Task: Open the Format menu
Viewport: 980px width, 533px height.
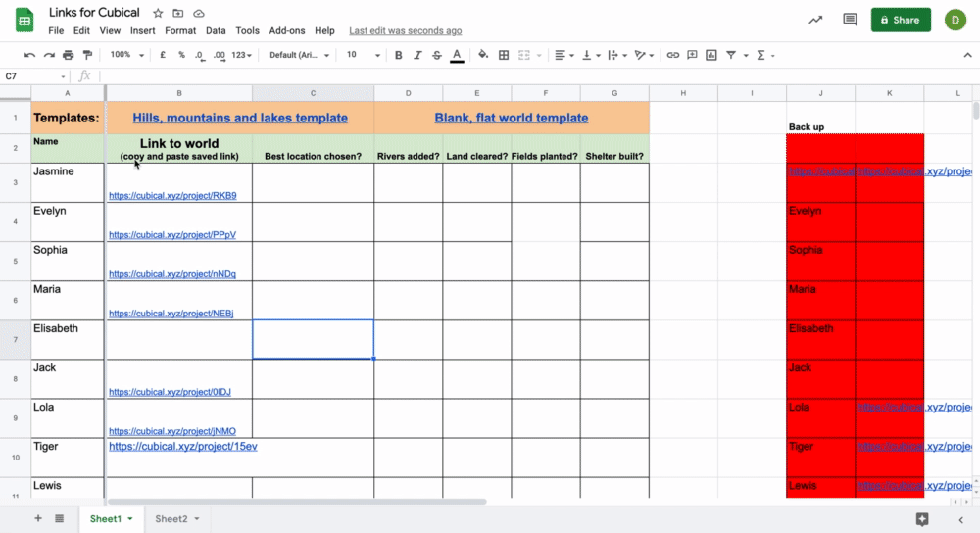Action: coord(180,30)
